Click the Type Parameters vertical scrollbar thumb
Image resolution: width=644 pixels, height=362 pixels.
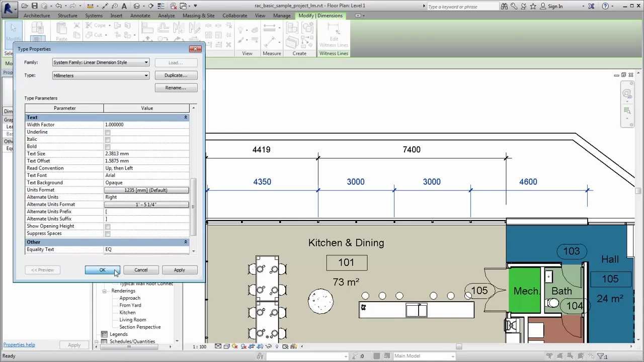click(193, 206)
